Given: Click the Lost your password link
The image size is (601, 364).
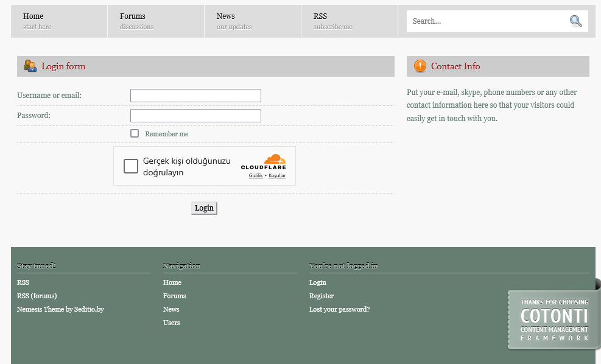Looking at the screenshot, I should coord(338,309).
